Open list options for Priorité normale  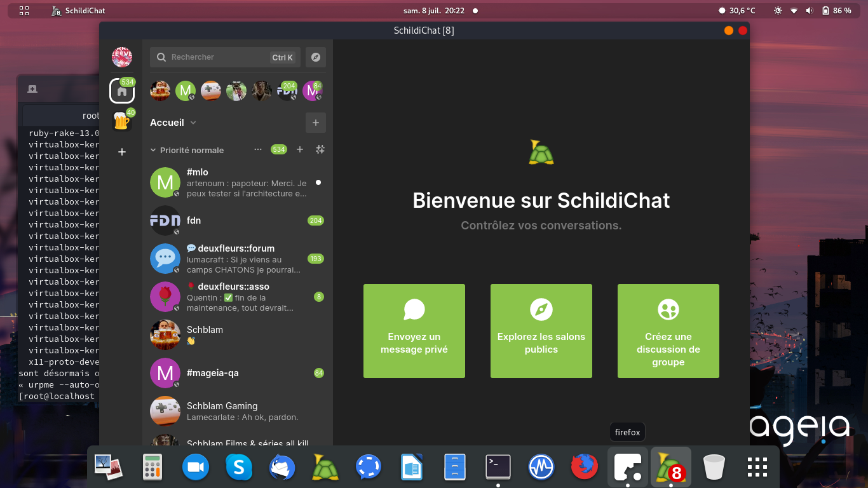(x=258, y=149)
